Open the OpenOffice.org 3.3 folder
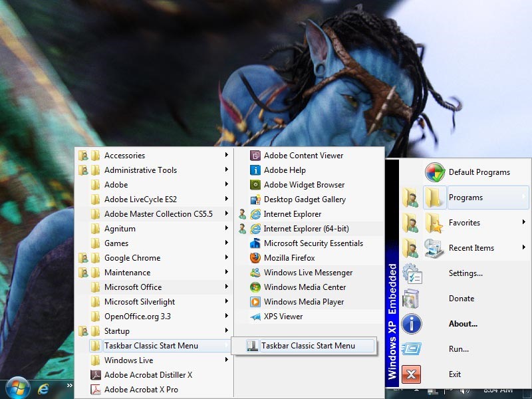Image resolution: width=532 pixels, height=399 pixels. (x=154, y=317)
